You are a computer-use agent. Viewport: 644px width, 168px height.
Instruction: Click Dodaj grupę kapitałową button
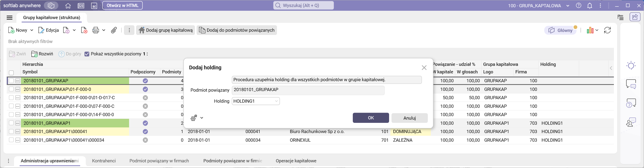[x=165, y=30]
